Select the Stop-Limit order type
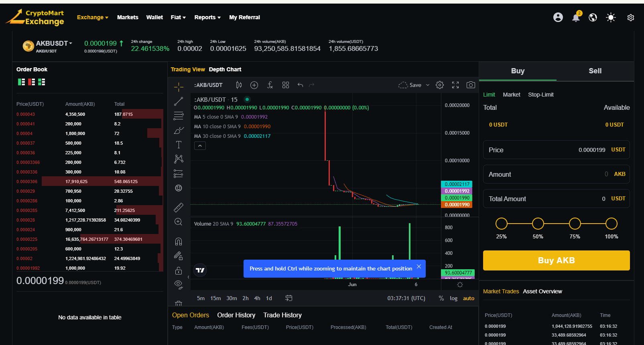The image size is (644, 345). [x=541, y=95]
